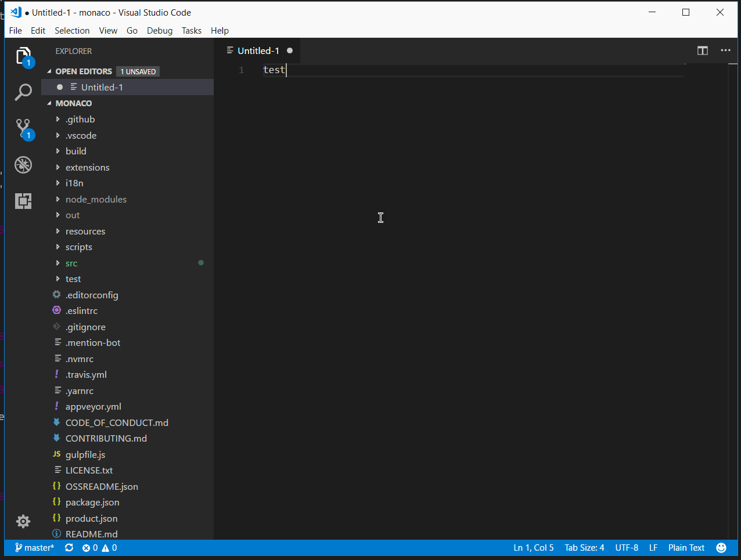The image size is (741, 560).
Task: Click the synchronize changes icon in status bar
Action: tap(69, 547)
